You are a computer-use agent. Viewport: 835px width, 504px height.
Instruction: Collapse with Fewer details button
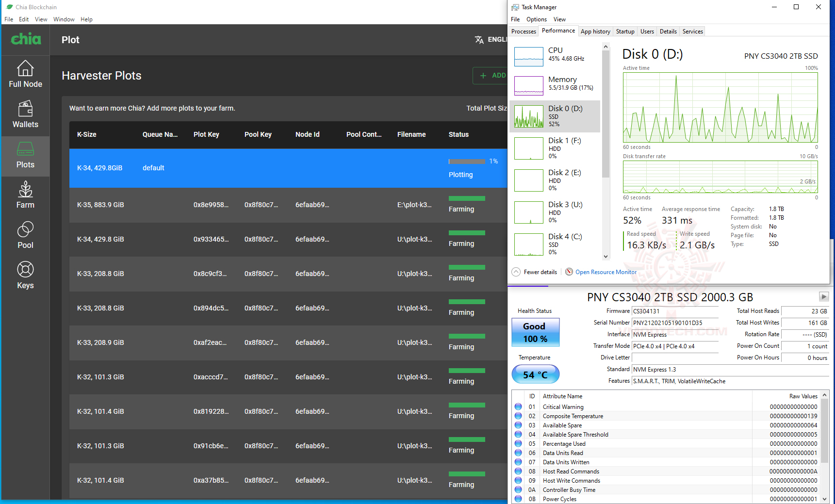[535, 272]
